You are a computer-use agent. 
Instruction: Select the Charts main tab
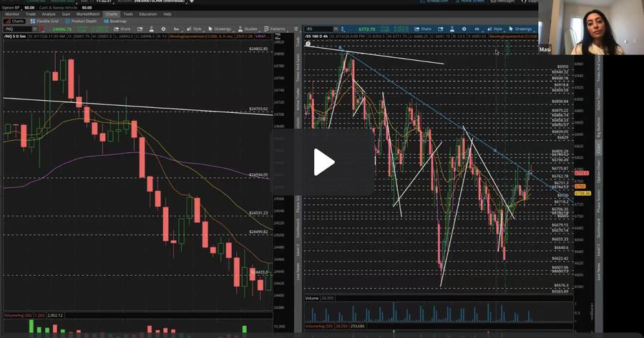(x=112, y=14)
